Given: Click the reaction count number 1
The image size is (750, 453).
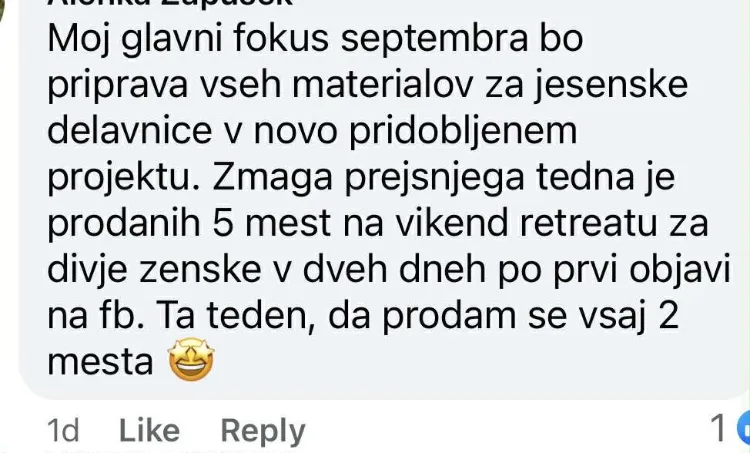Looking at the screenshot, I should [718, 428].
